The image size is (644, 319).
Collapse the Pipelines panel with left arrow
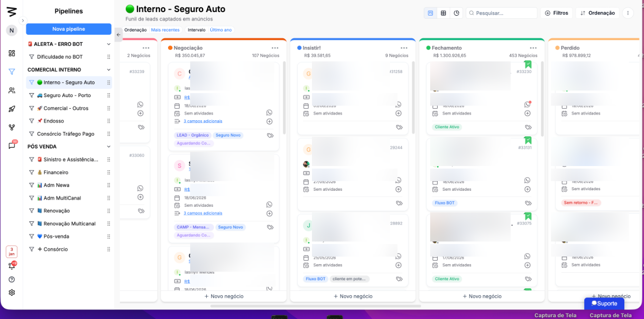[x=118, y=35]
